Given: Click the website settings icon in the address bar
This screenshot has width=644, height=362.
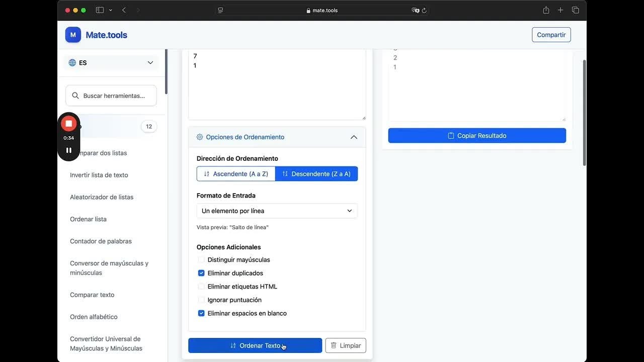Looking at the screenshot, I should (220, 10).
